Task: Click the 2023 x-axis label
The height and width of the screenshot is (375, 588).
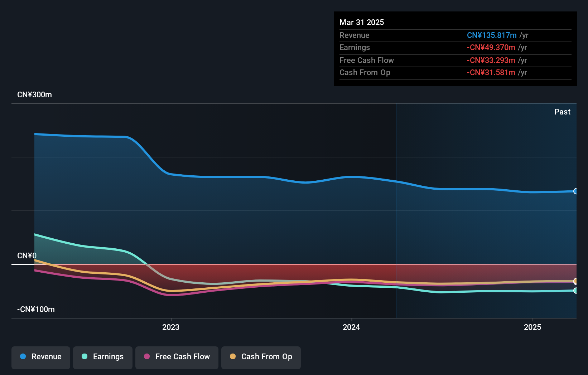Action: pos(171,327)
